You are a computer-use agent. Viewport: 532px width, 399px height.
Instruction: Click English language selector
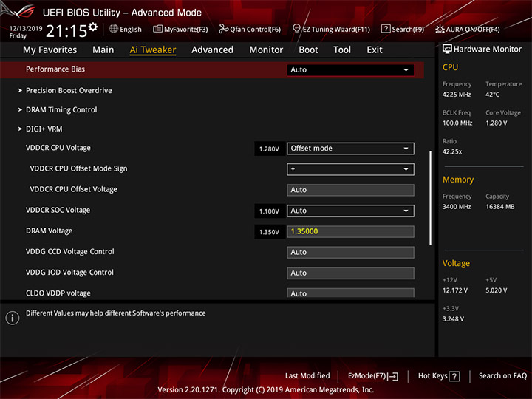tap(126, 29)
